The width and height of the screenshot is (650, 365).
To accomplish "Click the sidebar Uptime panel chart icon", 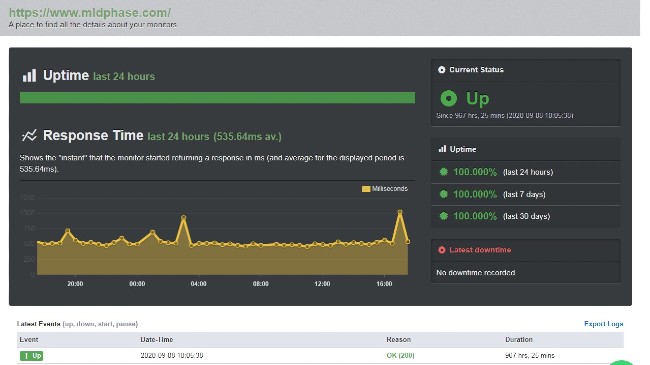I will [442, 149].
